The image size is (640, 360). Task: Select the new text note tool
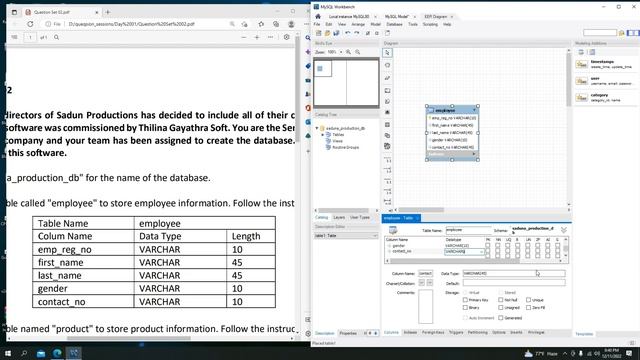tap(387, 101)
